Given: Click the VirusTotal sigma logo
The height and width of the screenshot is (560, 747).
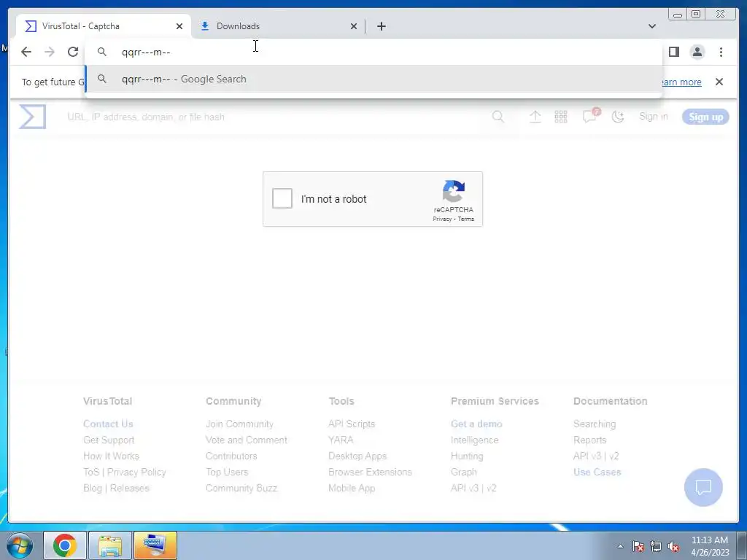Looking at the screenshot, I should (x=32, y=117).
